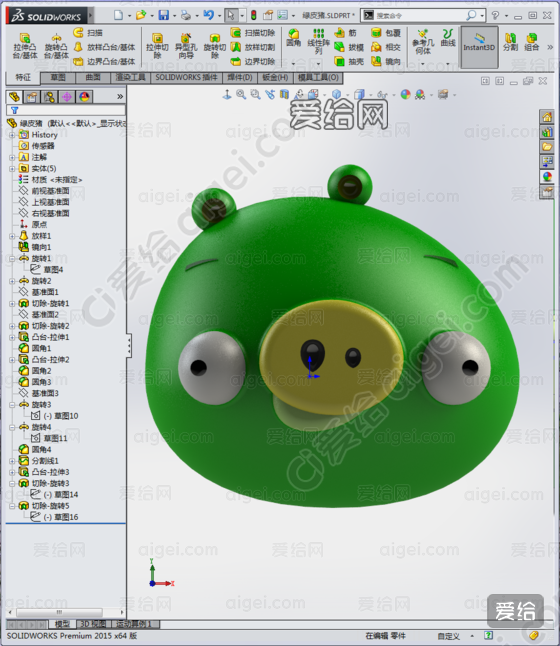Viewport: 560px width, 646px height.
Task: Expand the 放样1 feature
Action: coord(12,236)
